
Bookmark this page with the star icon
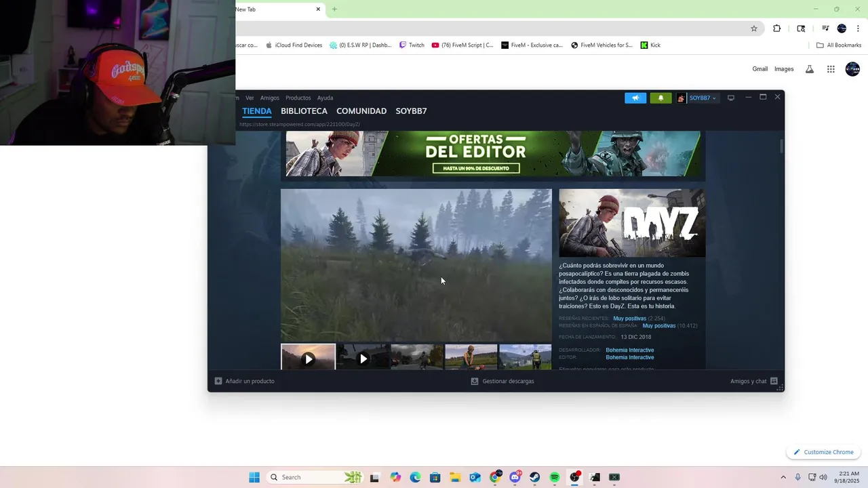point(753,28)
